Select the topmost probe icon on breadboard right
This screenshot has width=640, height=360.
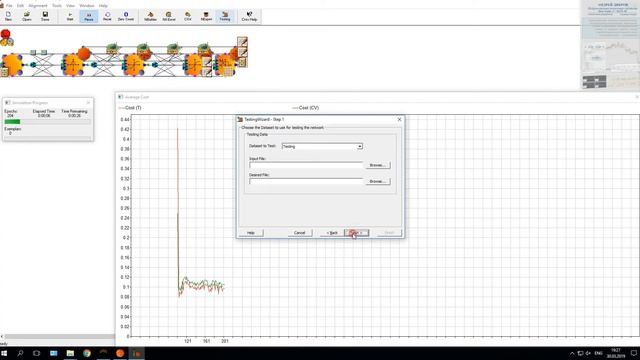click(x=242, y=42)
